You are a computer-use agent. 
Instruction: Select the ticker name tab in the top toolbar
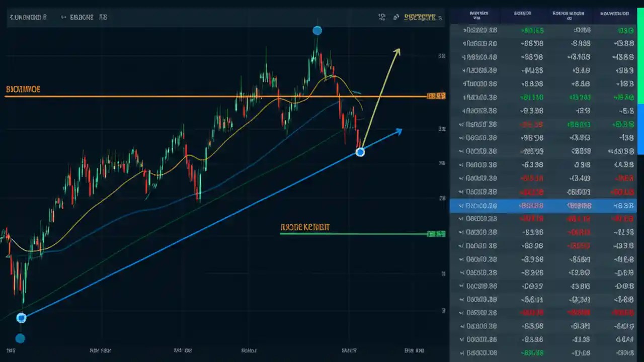[x=28, y=17]
